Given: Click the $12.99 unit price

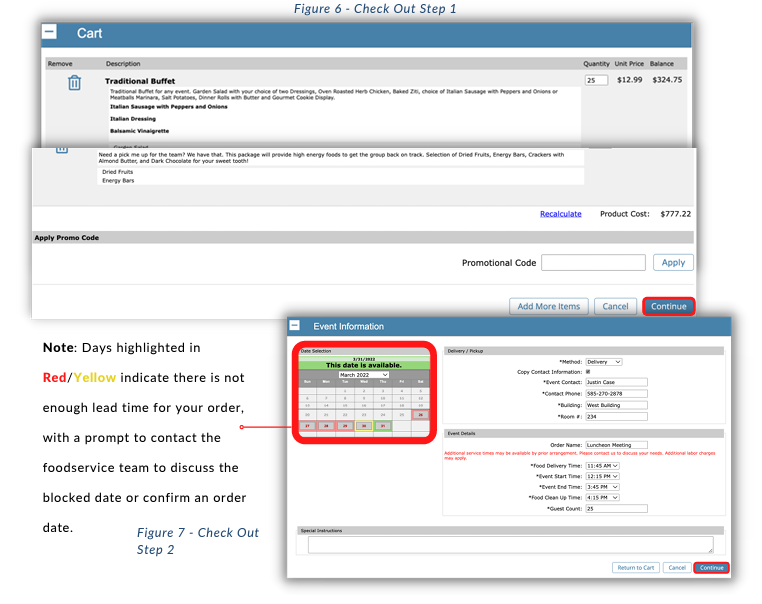Looking at the screenshot, I should (629, 80).
